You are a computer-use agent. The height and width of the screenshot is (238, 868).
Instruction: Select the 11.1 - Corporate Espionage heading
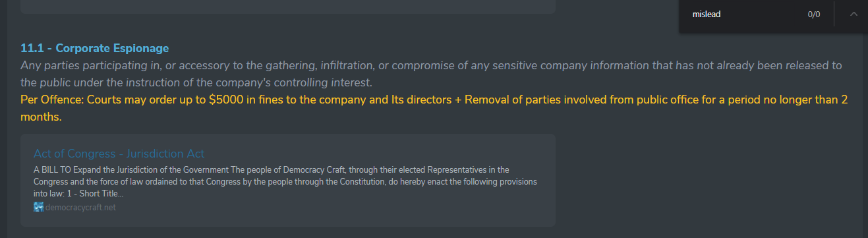(x=94, y=48)
